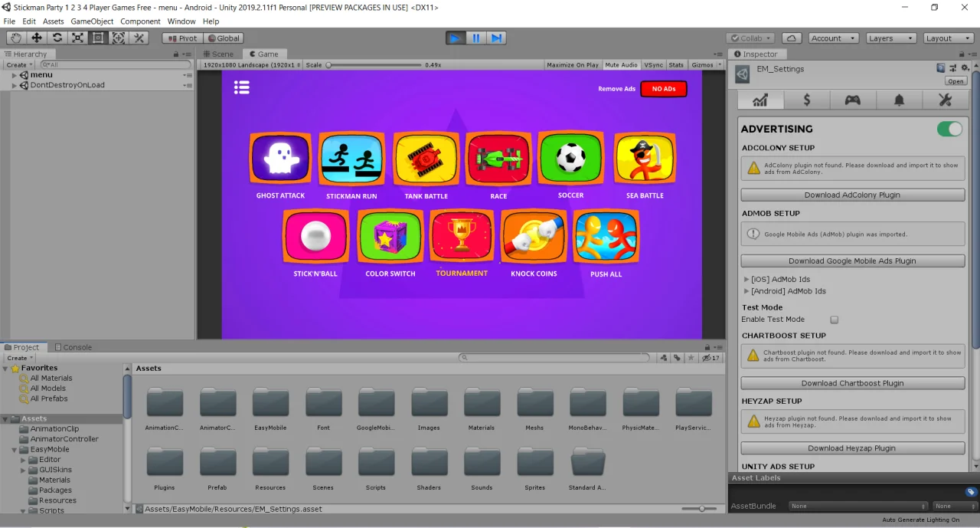Toggle VSync option
Screen dimensions: 980x528
(653, 65)
